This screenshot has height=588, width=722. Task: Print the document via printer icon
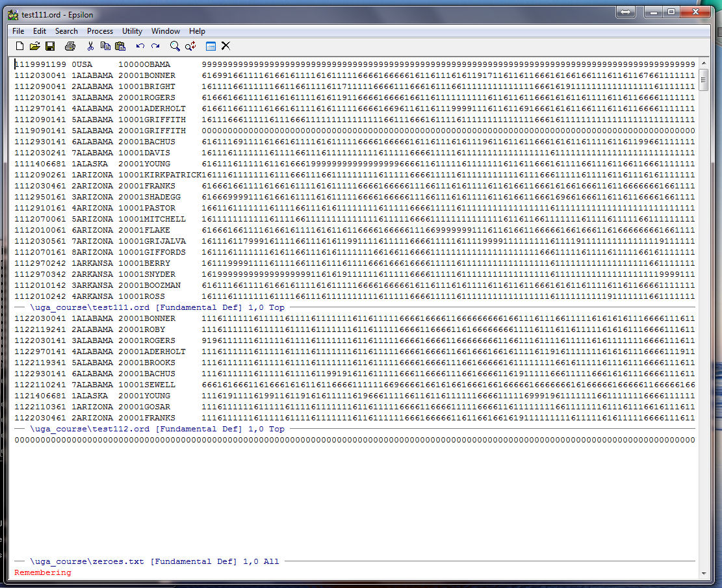coord(70,46)
